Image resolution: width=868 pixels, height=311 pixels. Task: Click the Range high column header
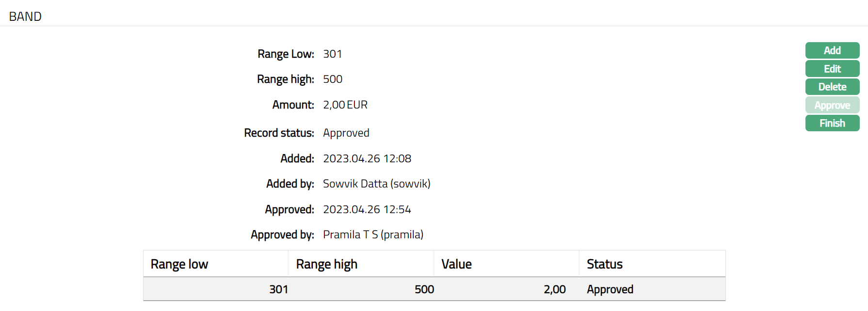(327, 264)
